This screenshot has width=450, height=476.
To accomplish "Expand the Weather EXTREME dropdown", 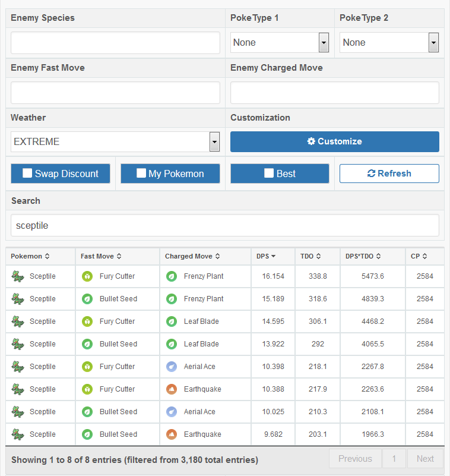I will click(x=115, y=141).
